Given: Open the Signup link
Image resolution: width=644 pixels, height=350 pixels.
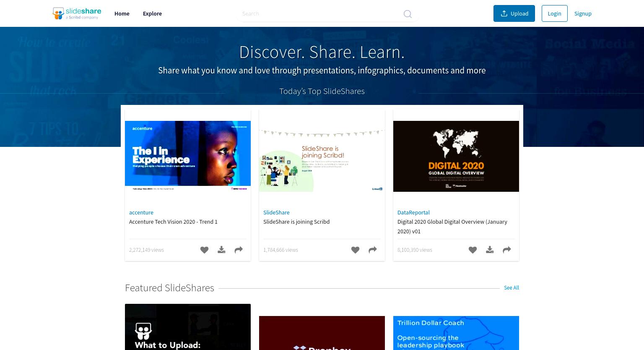Looking at the screenshot, I should click(x=583, y=13).
